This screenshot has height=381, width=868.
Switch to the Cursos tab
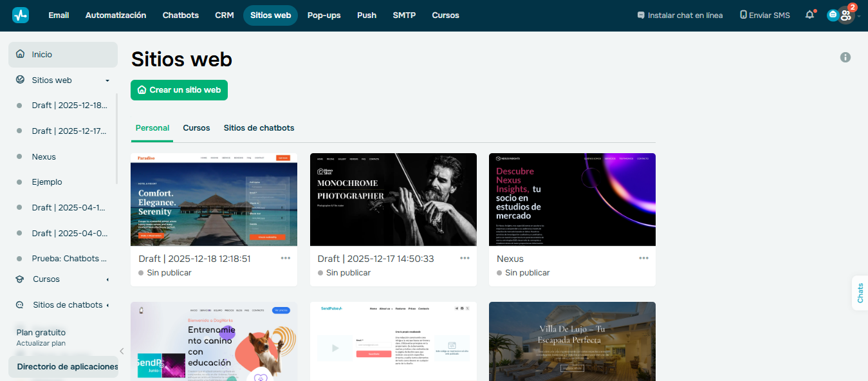coord(196,128)
